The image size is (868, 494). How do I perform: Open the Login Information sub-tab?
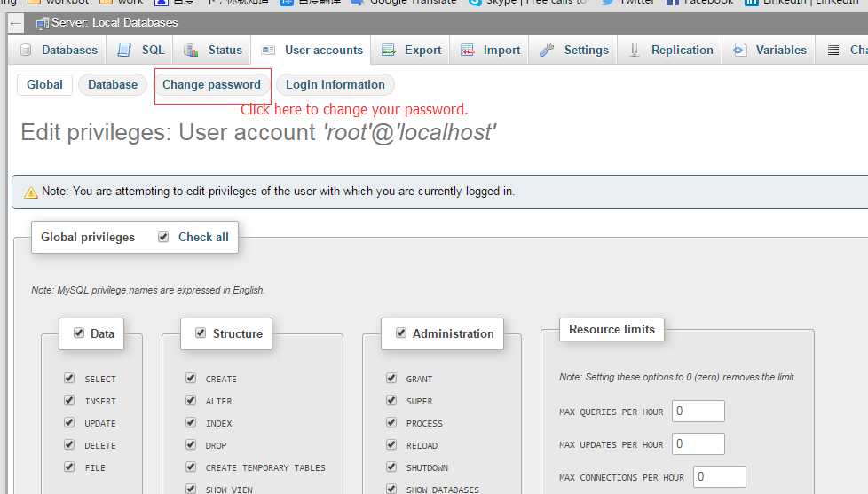(335, 84)
